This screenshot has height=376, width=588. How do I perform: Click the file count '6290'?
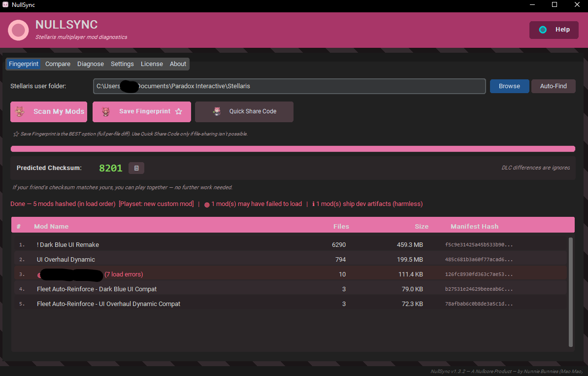pyautogui.click(x=339, y=244)
